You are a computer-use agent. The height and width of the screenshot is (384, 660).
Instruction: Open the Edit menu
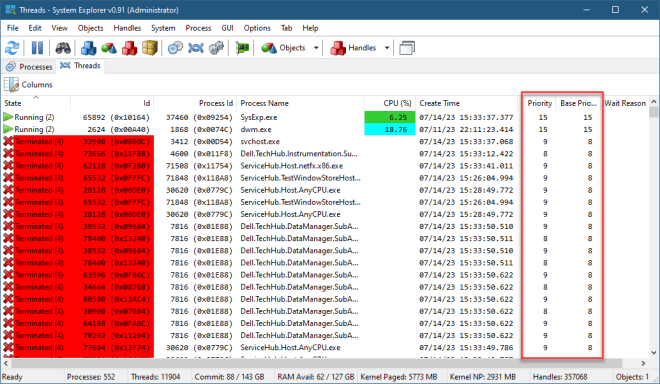pos(35,28)
